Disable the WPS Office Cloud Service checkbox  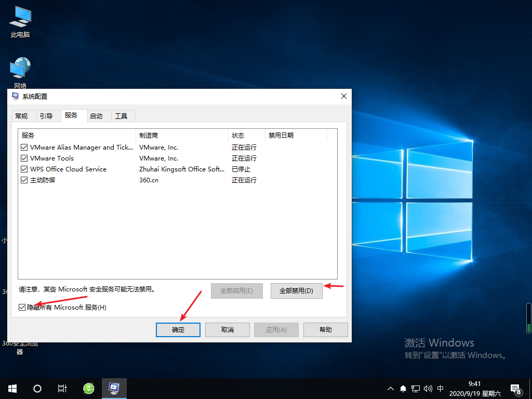pos(24,169)
